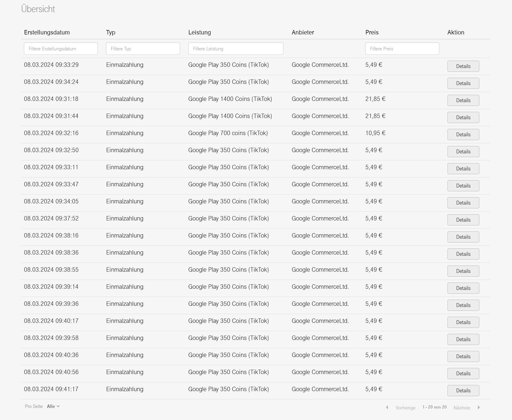Click the Vorherige pagination link
This screenshot has height=420, width=512.
tap(405, 408)
